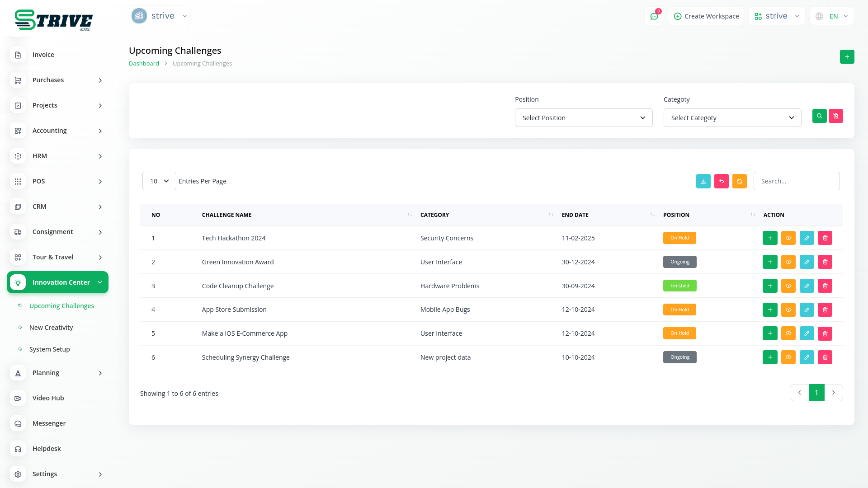
Task: Delete the Tech Hackathon 2024 row
Action: [825, 238]
